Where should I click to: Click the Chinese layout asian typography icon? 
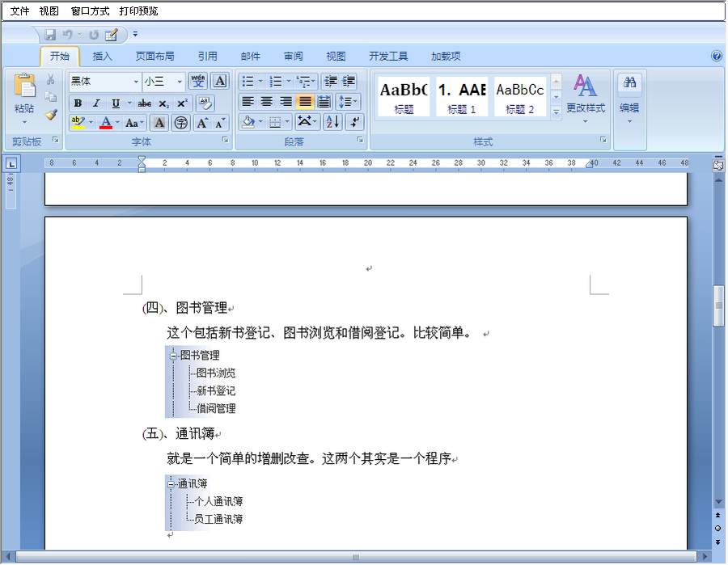point(307,123)
